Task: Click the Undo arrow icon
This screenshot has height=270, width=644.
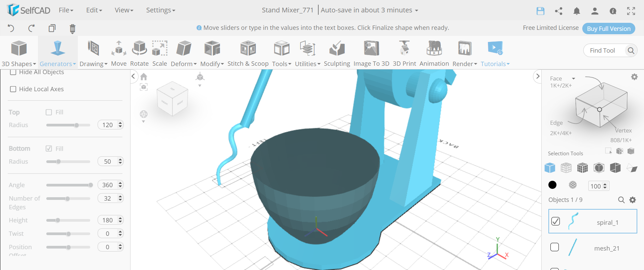Action: click(11, 28)
